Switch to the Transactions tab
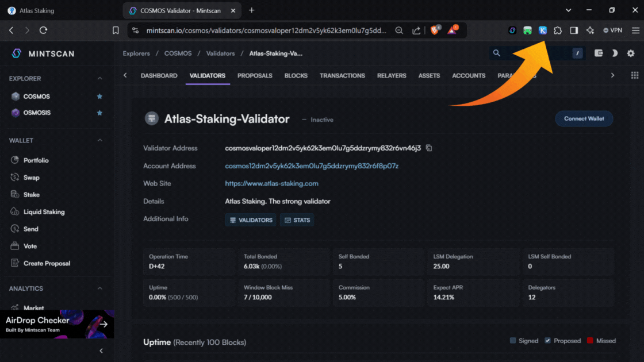Viewport: 644px width, 362px height. (342, 76)
